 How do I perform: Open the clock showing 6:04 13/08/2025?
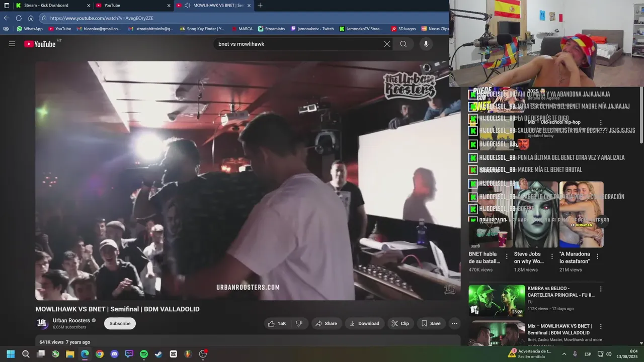pyautogui.click(x=627, y=354)
